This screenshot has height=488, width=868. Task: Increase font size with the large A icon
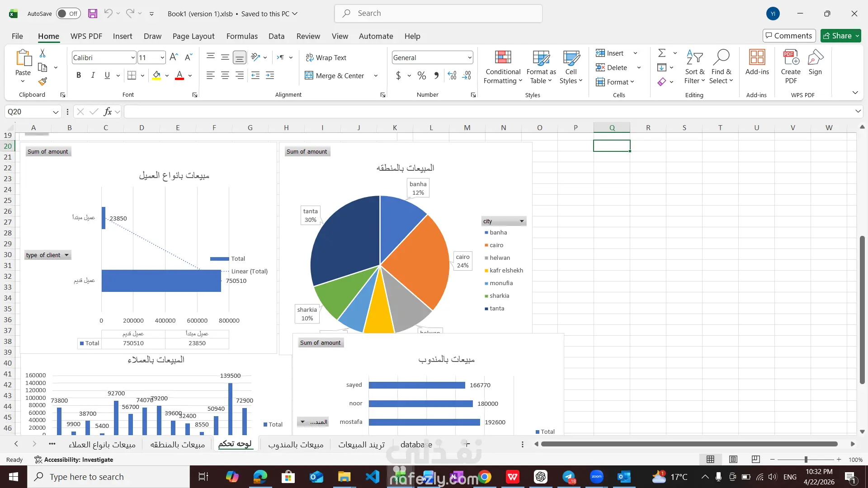point(174,57)
